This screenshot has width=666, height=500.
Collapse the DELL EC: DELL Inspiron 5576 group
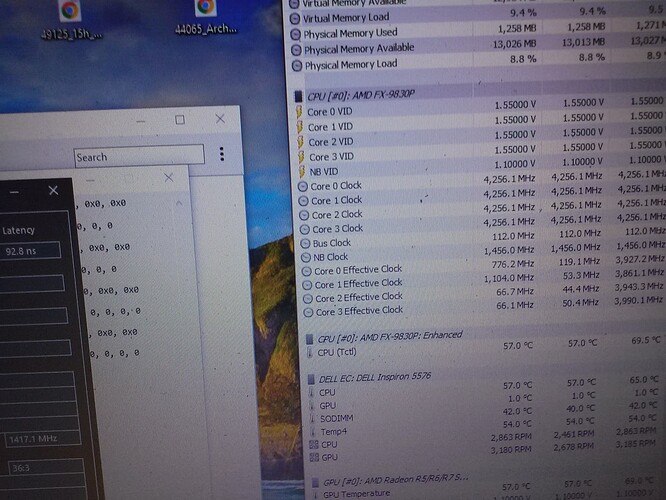(311, 379)
